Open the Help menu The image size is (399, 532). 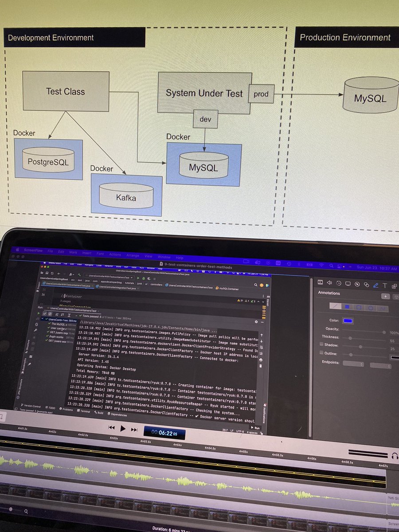coord(180,258)
